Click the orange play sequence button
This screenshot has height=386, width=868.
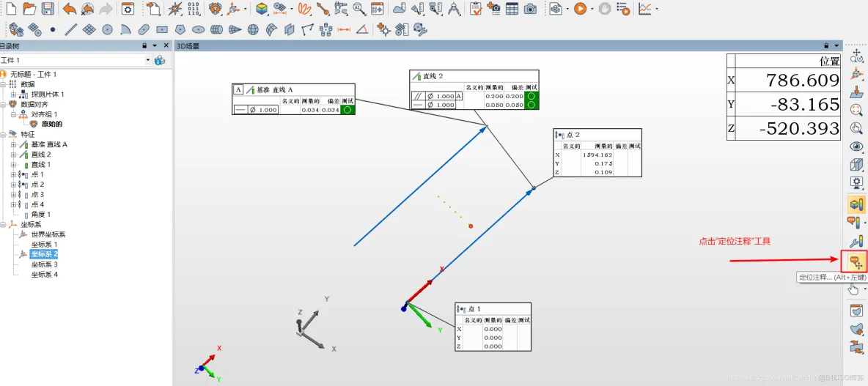580,8
